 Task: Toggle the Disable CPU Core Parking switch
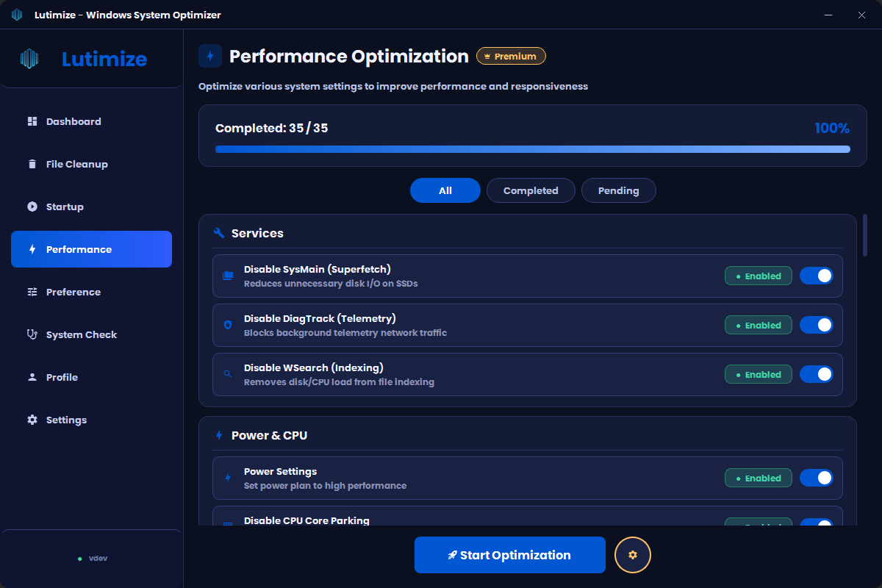pyautogui.click(x=817, y=523)
